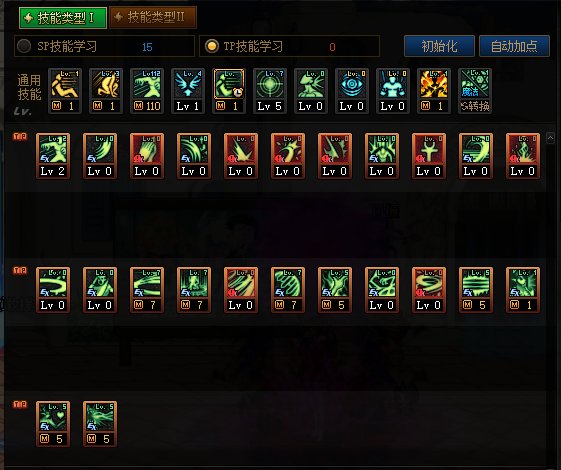Select the blue eye skill icon

(352, 91)
